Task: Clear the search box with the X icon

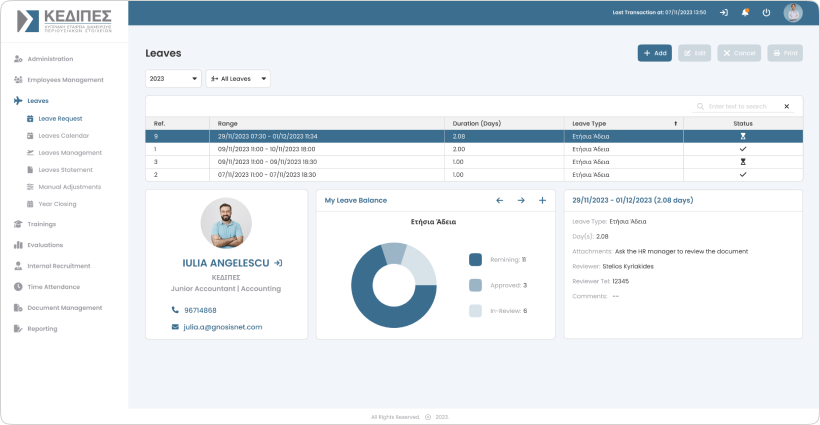Action: pos(786,106)
